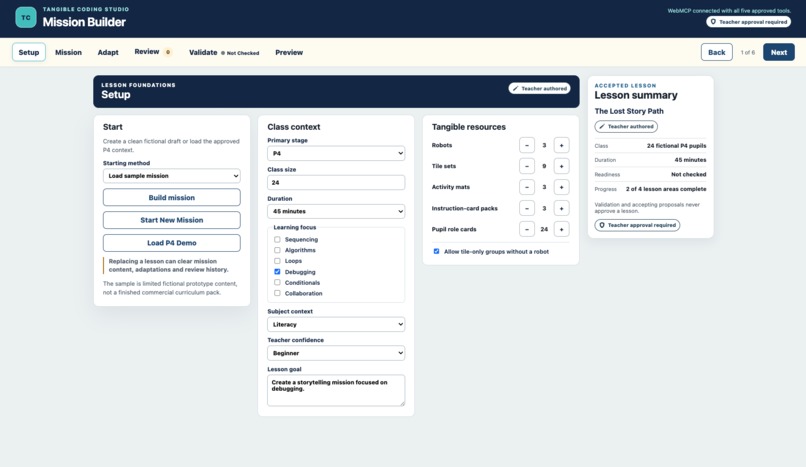The image size is (806, 467).
Task: Click the Lesson goal text area
Action: click(336, 390)
